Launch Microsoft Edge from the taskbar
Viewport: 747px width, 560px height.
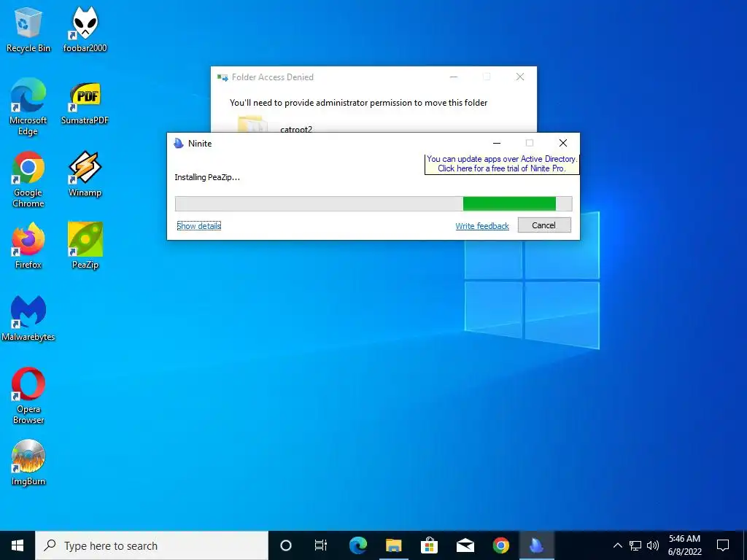coord(357,545)
